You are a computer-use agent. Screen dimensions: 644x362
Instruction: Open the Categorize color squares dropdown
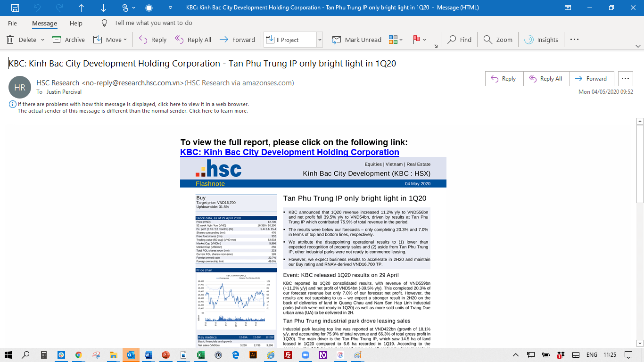[x=401, y=40]
